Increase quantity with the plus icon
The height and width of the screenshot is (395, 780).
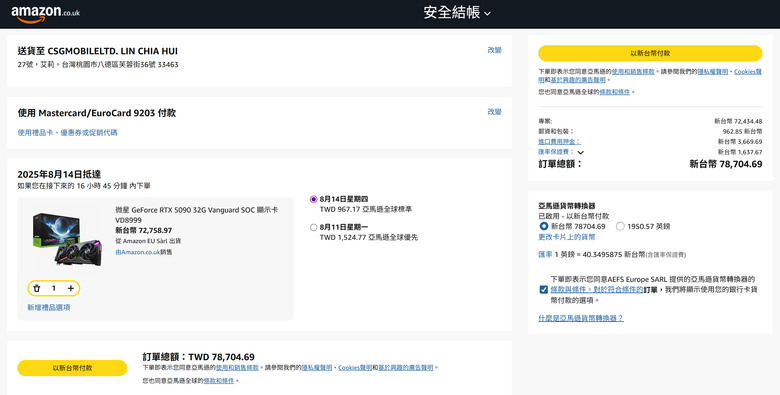click(x=71, y=288)
